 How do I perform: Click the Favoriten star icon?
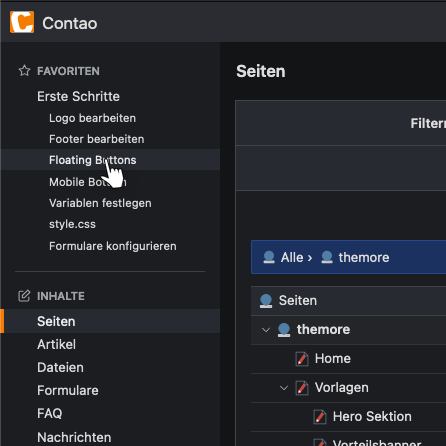tap(24, 71)
